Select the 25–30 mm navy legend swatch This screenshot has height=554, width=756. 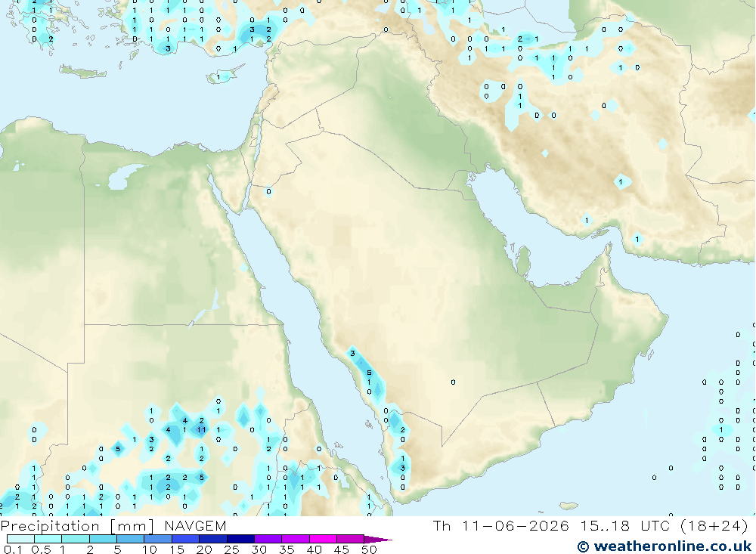click(x=240, y=539)
